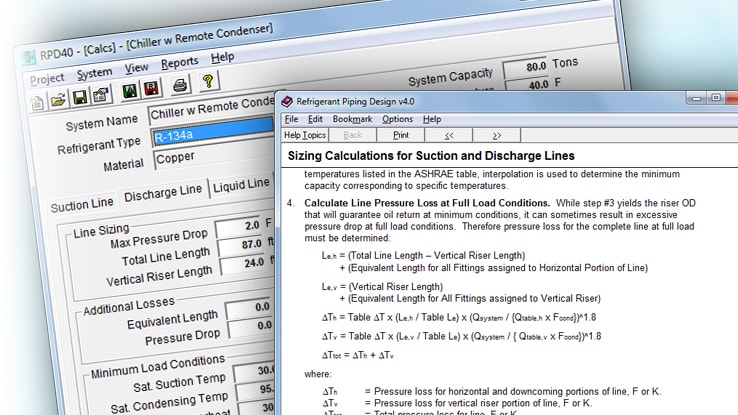Click the Total Line Length 87.0 field
Image resolution: width=738 pixels, height=415 pixels.
[x=241, y=245]
